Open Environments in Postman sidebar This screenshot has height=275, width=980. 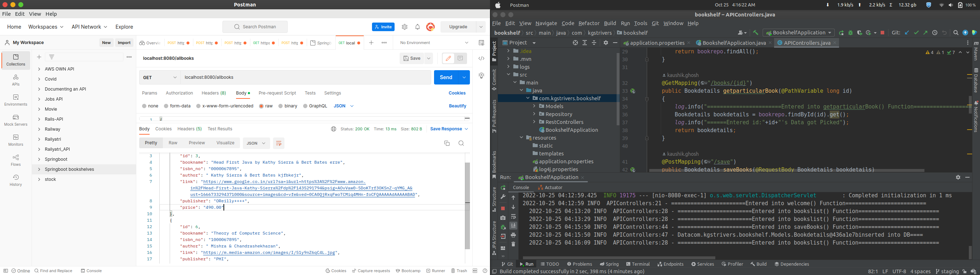[x=15, y=100]
